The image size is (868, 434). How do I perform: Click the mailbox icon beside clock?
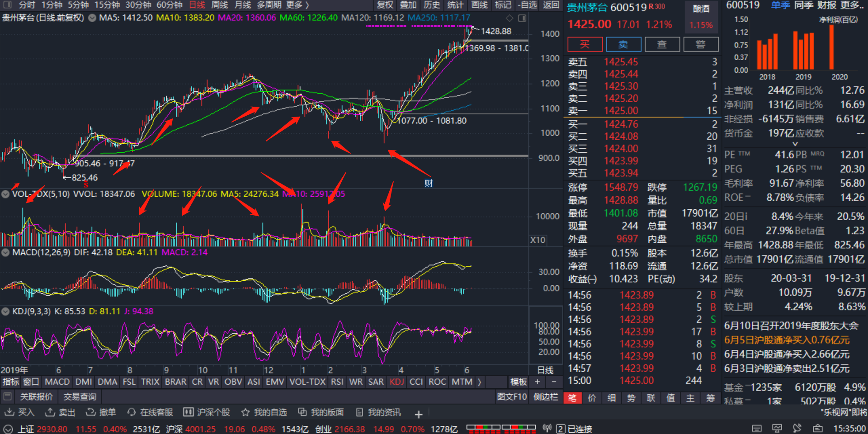817,428
